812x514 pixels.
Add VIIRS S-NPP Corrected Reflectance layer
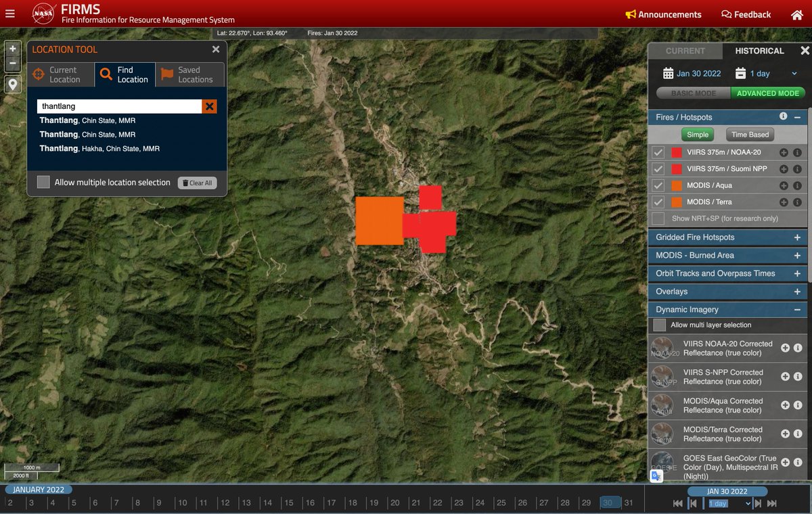[786, 376]
